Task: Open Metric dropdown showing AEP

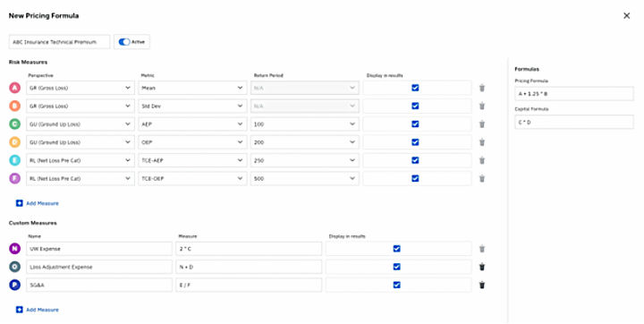Action: click(192, 124)
